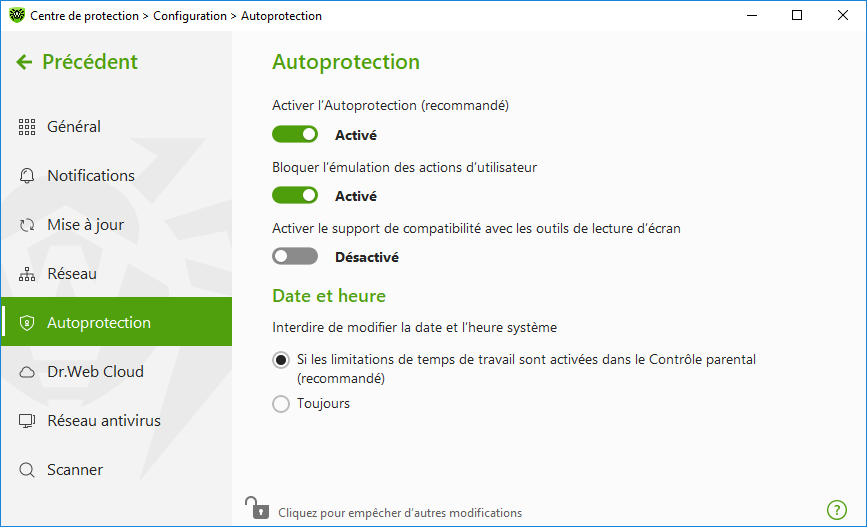
Task: Disable the Activer l'Autoprotection toggle
Action: [295, 134]
